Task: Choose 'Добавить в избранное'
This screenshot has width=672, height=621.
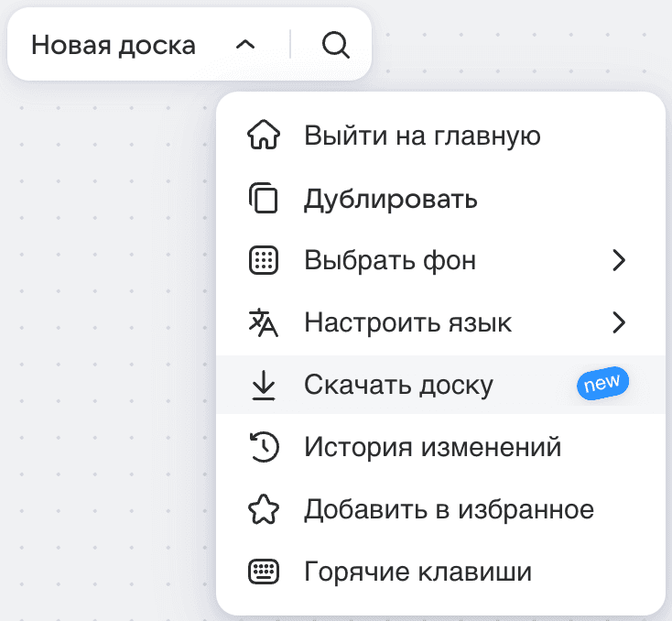Action: (x=440, y=509)
